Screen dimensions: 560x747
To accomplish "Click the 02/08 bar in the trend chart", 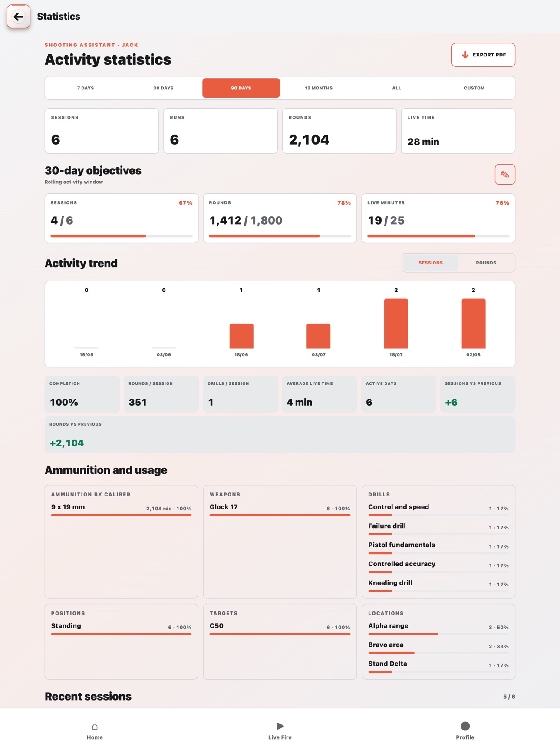I will pos(473,324).
